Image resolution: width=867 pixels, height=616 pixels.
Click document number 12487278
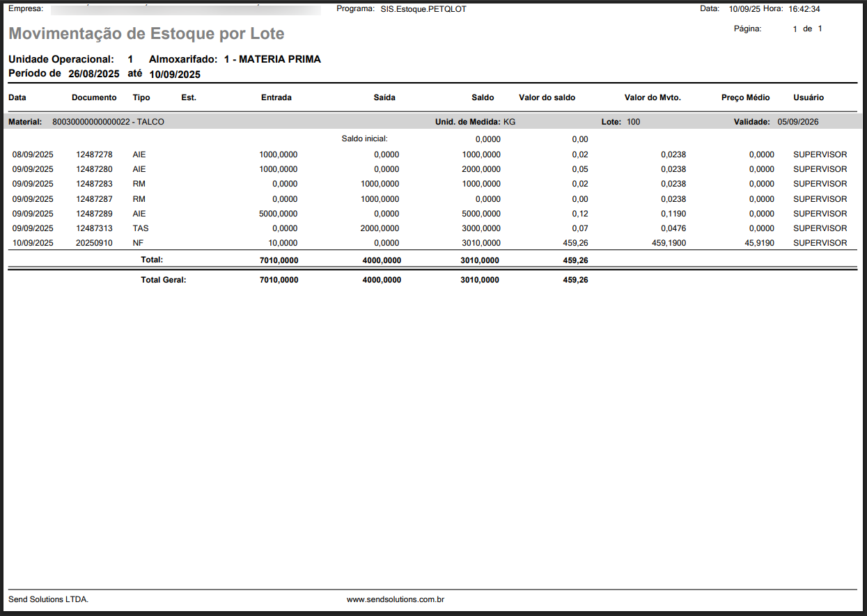coord(94,155)
